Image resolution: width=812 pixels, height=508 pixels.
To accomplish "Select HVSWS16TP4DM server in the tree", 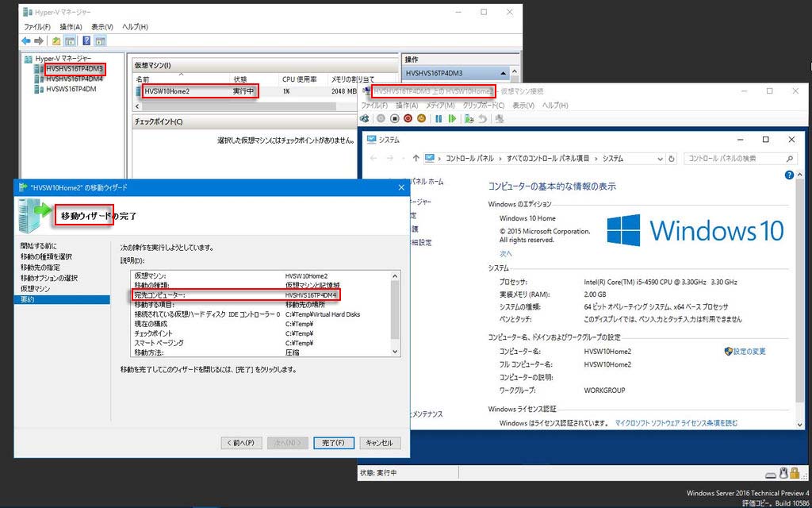I will point(71,89).
